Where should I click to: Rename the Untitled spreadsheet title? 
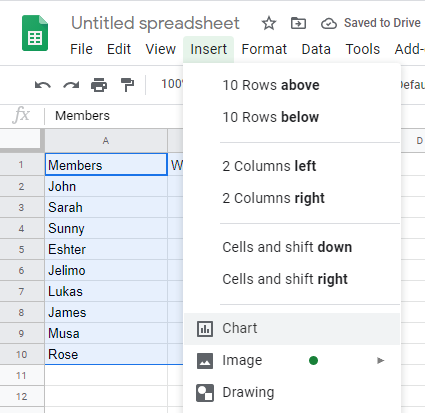pos(155,23)
